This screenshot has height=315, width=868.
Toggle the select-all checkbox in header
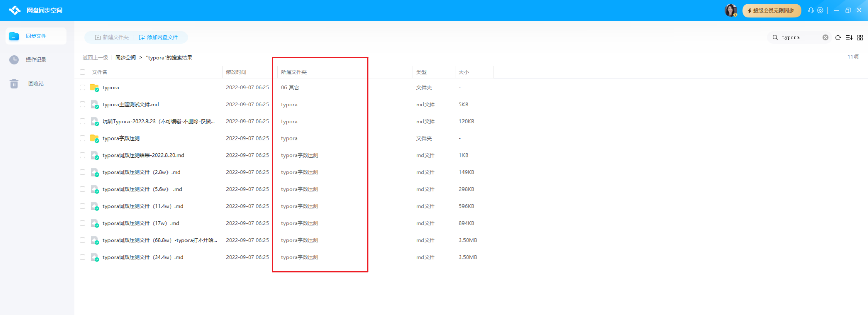82,72
